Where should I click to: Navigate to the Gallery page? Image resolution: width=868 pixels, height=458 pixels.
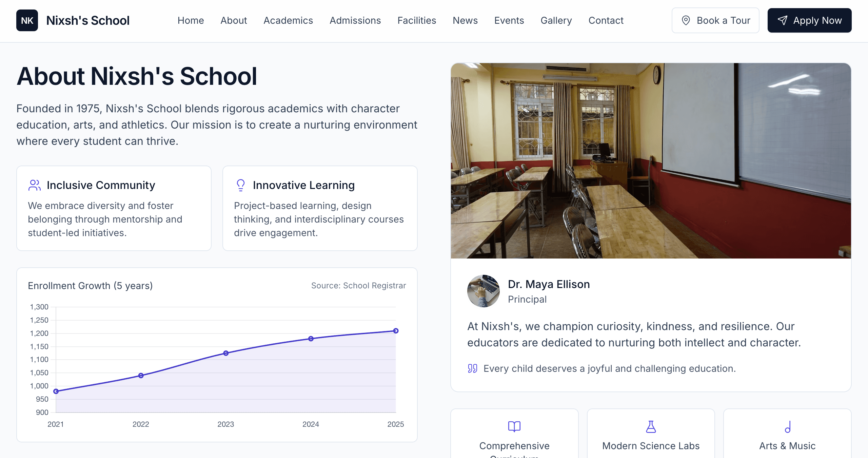[x=556, y=20]
